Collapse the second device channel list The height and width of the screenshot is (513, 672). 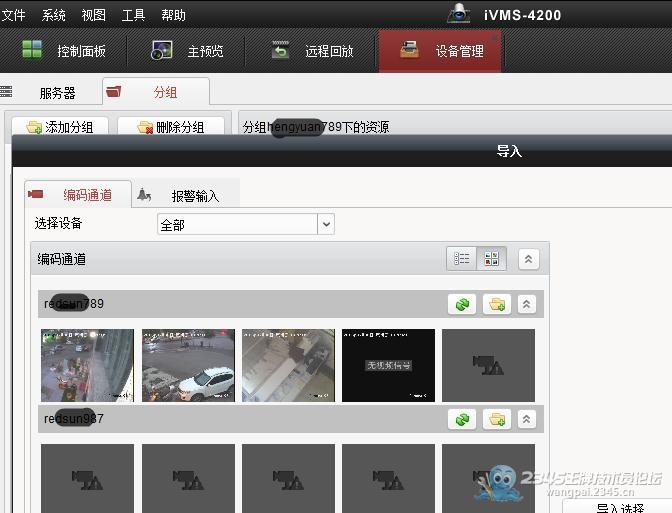527,420
